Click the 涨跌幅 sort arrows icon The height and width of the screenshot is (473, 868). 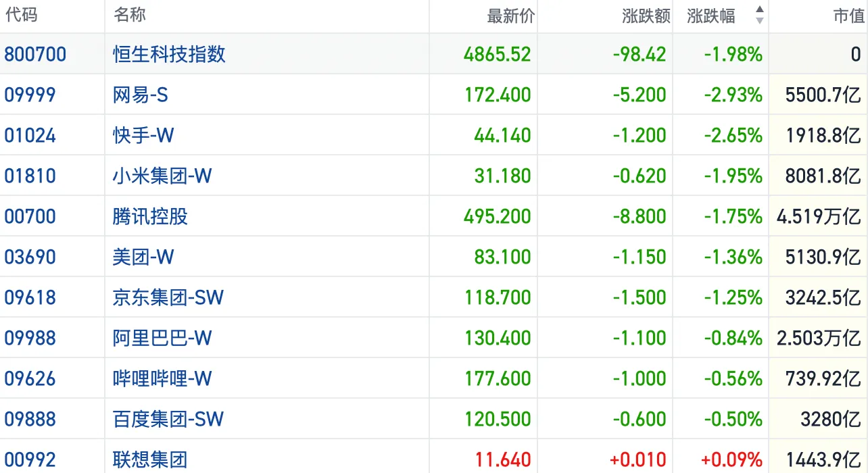click(x=760, y=16)
